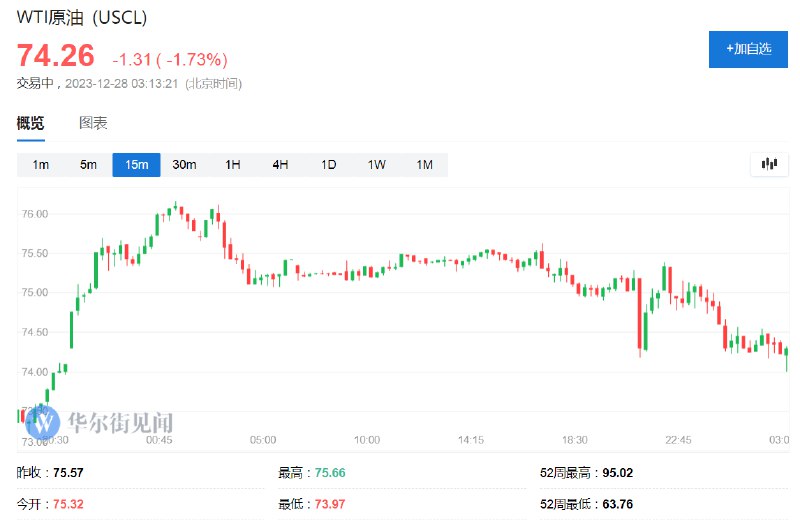Click the last green candle at chart's right edge

point(787,358)
